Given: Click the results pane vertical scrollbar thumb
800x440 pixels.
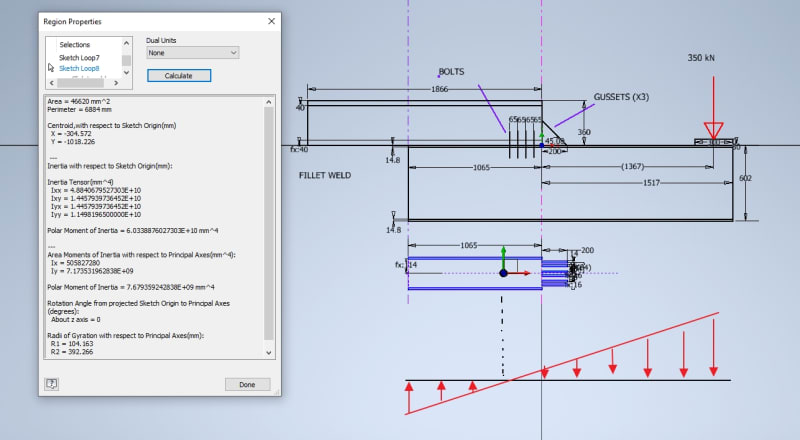Looking at the screenshot, I should [x=269, y=223].
